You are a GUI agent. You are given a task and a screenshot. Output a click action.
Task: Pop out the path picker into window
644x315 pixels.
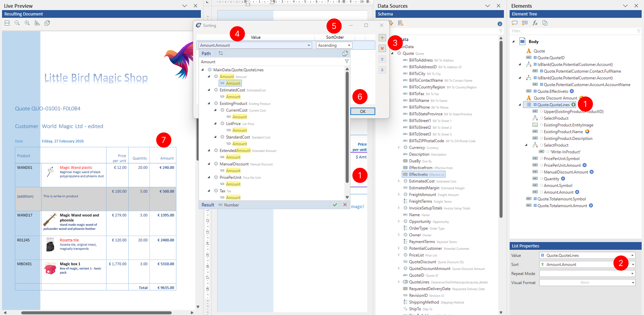tap(345, 53)
